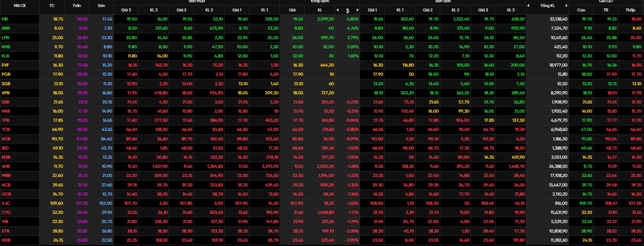Sort by the Mã CK column header
The image size is (644, 246).
point(20,5)
